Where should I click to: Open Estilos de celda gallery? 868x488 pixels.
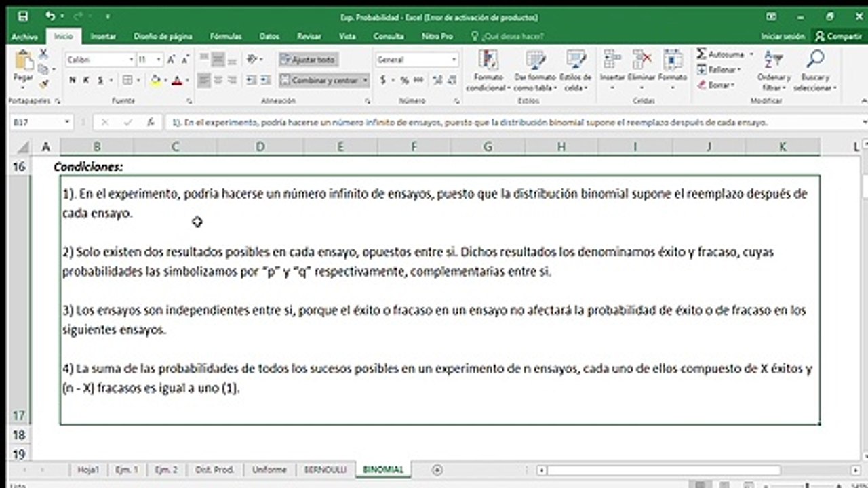574,70
